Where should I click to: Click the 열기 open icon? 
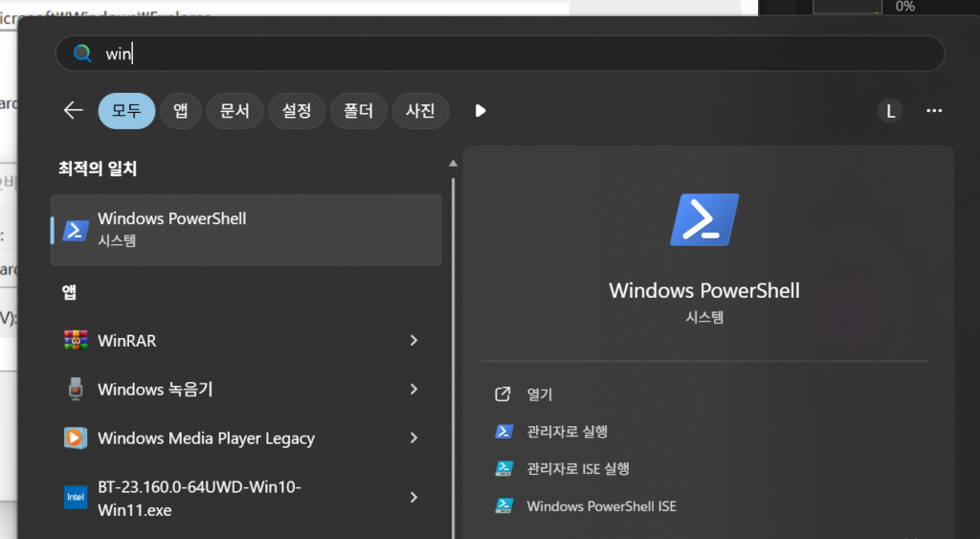click(502, 393)
